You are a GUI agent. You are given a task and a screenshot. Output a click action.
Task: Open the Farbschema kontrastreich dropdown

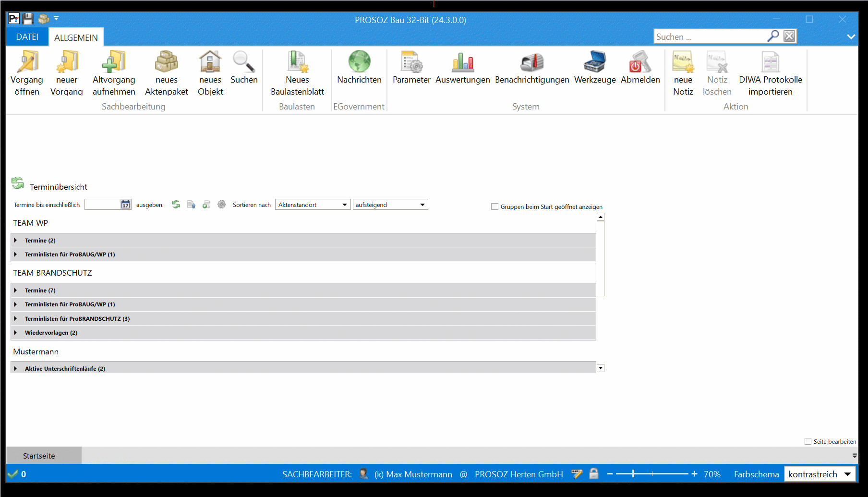click(820, 474)
